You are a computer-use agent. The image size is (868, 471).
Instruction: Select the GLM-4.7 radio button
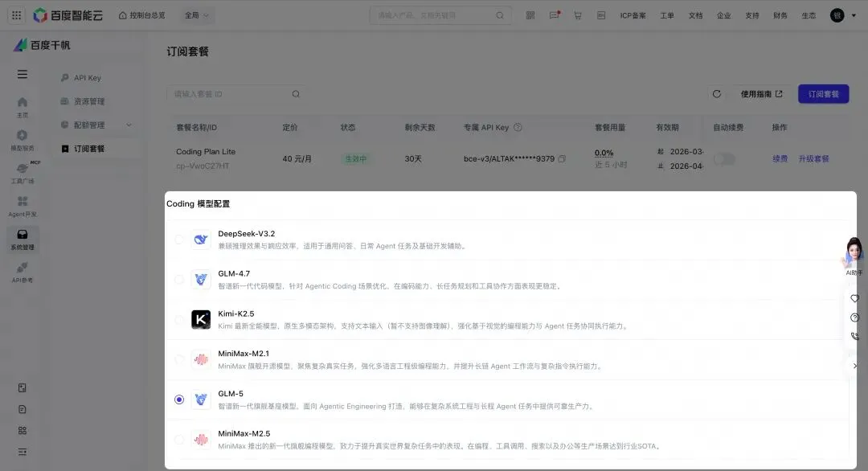(x=178, y=280)
